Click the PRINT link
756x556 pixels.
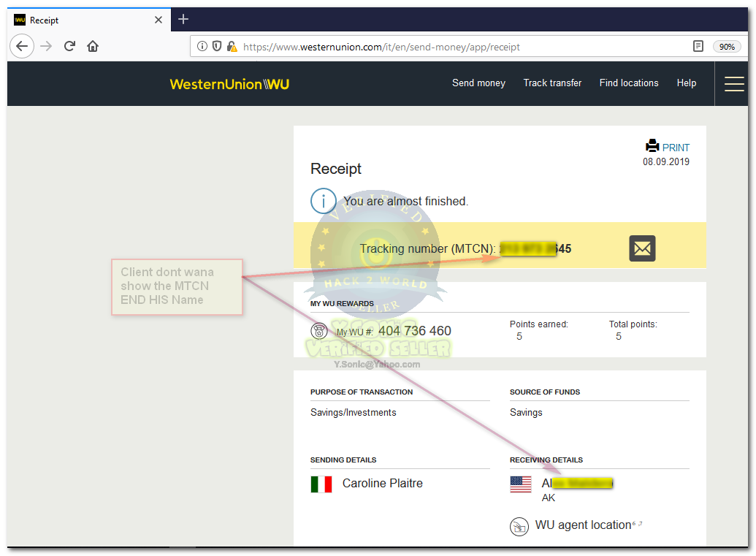(676, 148)
